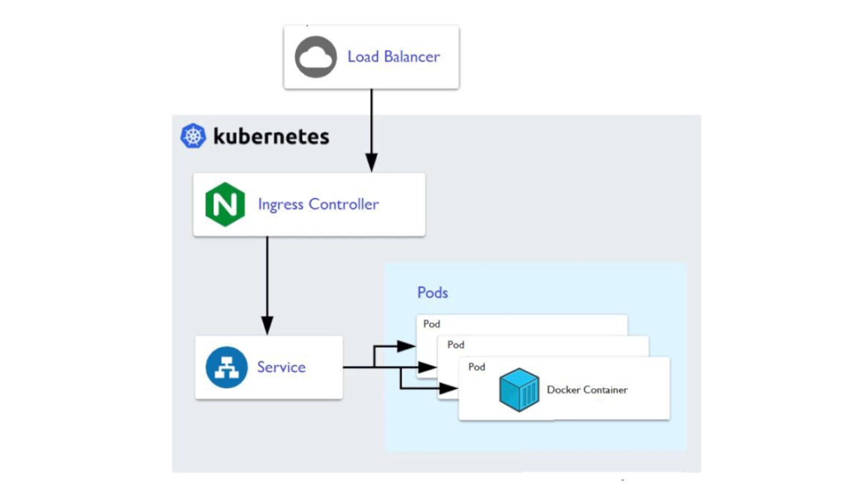Click the Load Balancer text label
The width and height of the screenshot is (868, 488).
(394, 57)
